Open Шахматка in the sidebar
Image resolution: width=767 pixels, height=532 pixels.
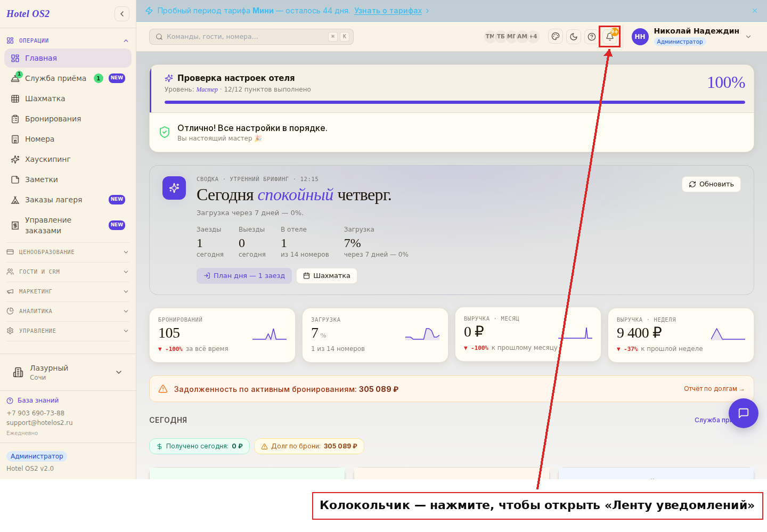(x=68, y=99)
